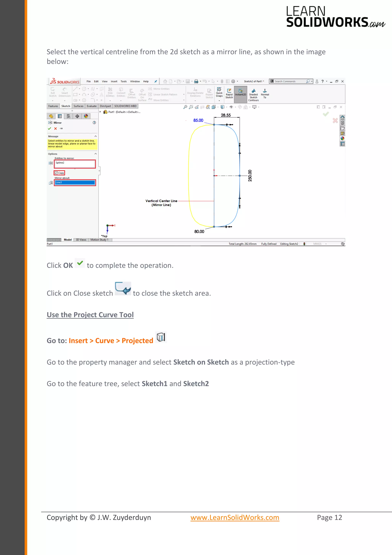Collapse the Message section chevron
Image resolution: width=392 pixels, height=555 pixels.
click(x=96, y=136)
